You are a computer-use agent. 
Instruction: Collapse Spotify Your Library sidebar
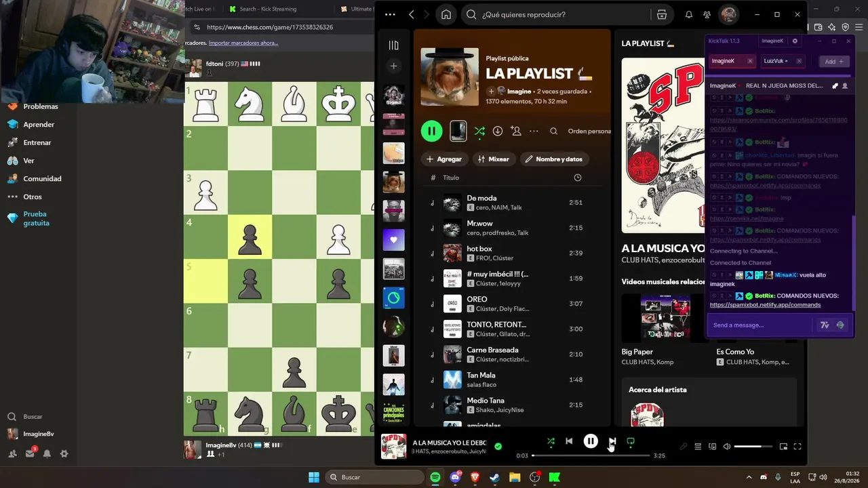pyautogui.click(x=394, y=45)
